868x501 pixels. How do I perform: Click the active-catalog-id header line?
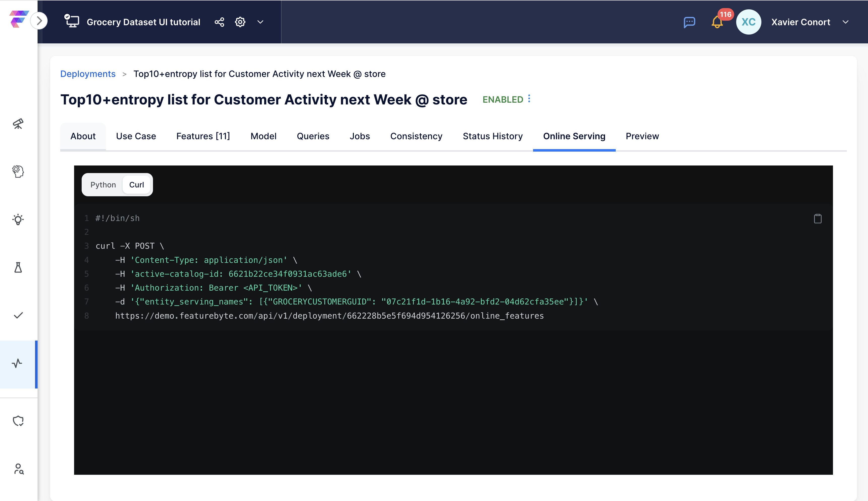pos(238,274)
